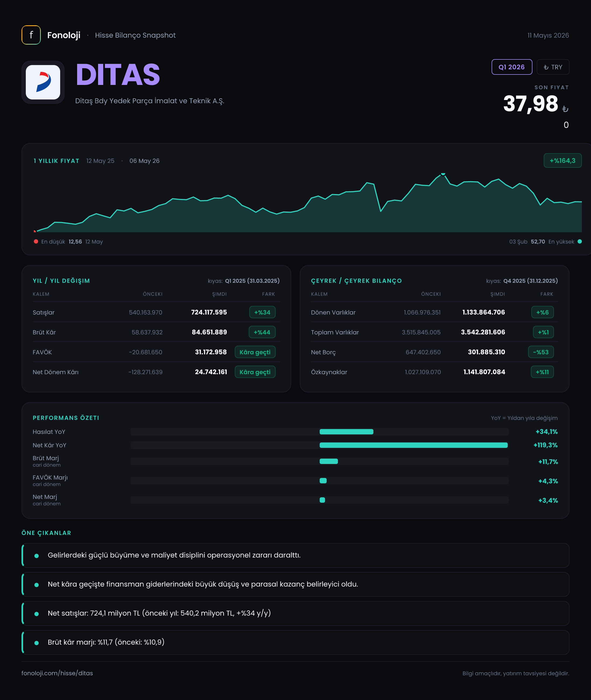This screenshot has width=591, height=700.
Task: Click the ÇEYREK / ÇEYREK BILANÇO section title
Action: (356, 281)
